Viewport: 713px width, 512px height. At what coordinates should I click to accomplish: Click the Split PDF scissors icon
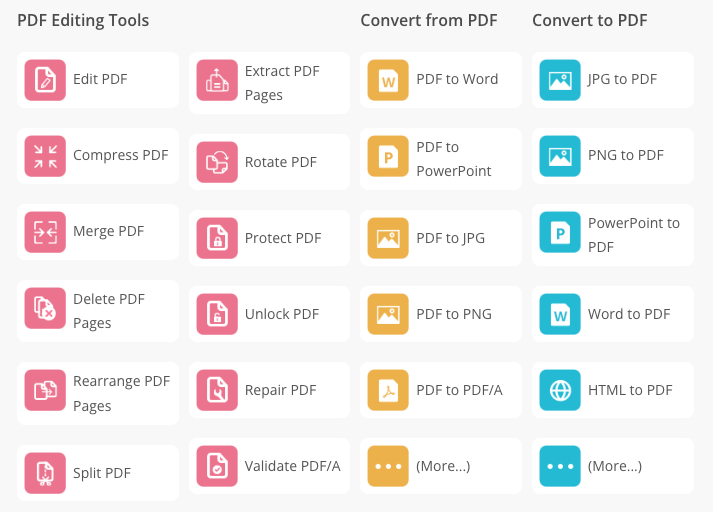[x=45, y=473]
